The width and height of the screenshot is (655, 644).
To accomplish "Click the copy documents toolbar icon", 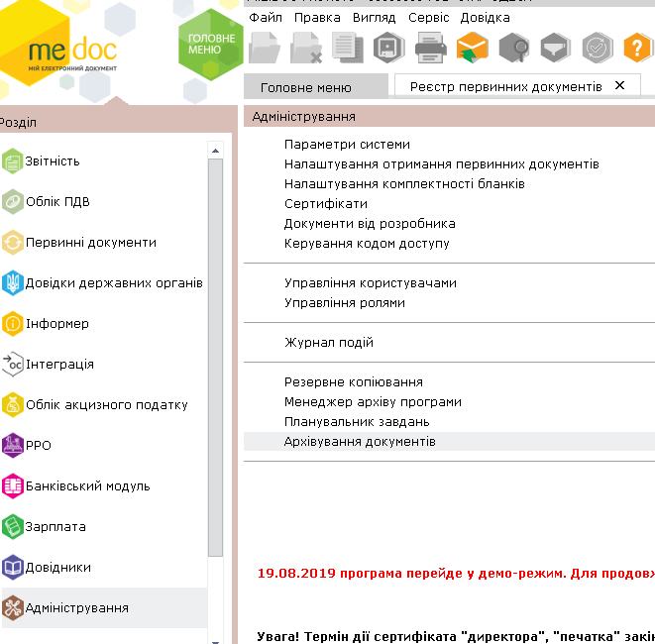I will (x=348, y=48).
